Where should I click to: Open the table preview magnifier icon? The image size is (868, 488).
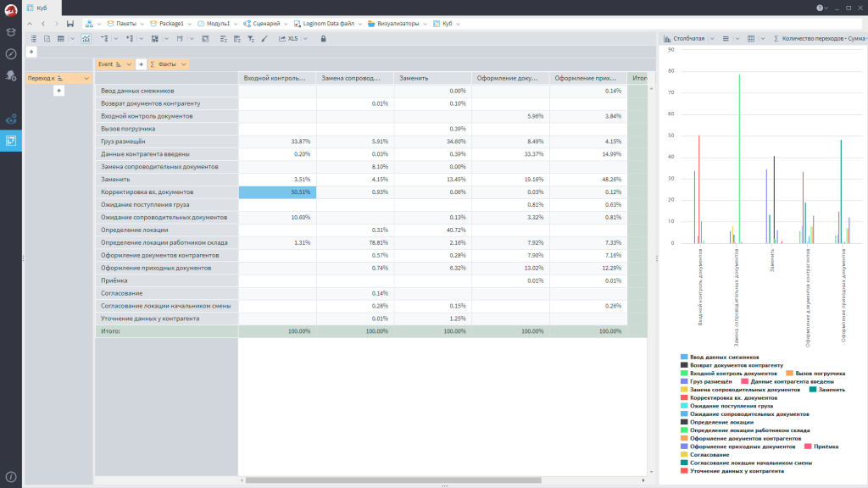coord(47,38)
